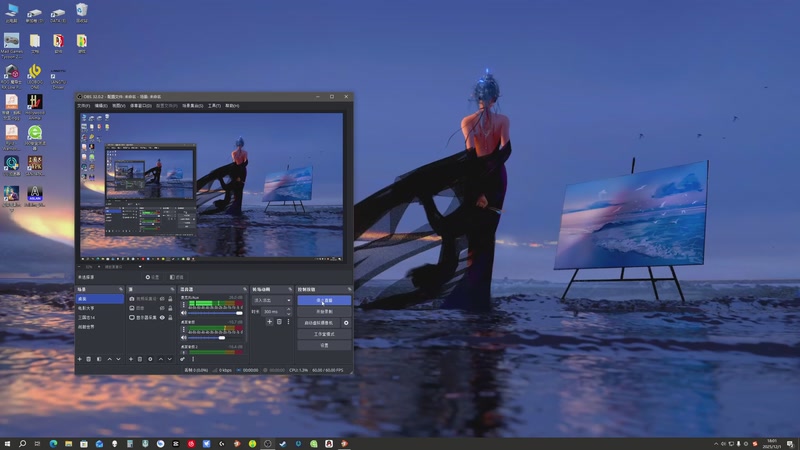Open the preview scaling dropdown below the preview
Image resolution: width=800 pixels, height=450 pixels.
[123, 266]
